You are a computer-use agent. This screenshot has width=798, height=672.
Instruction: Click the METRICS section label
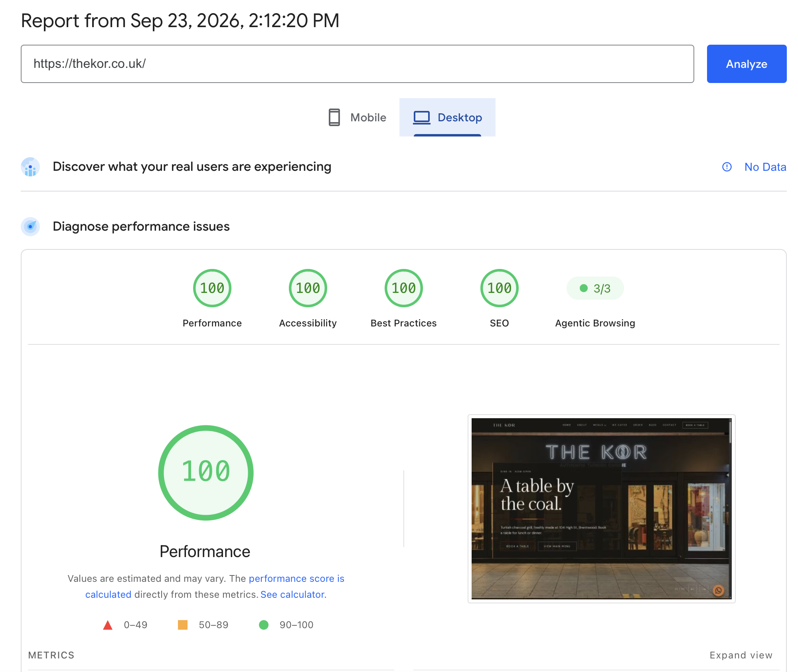(x=51, y=655)
